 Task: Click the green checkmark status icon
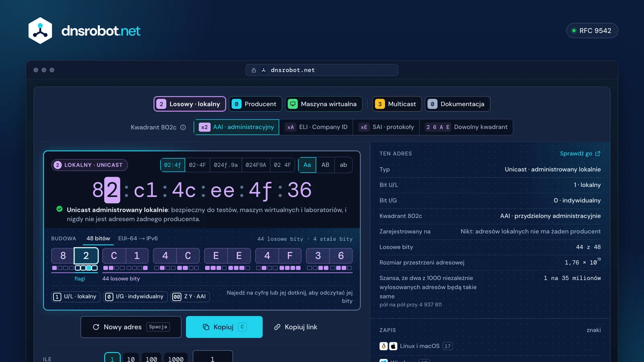60,209
